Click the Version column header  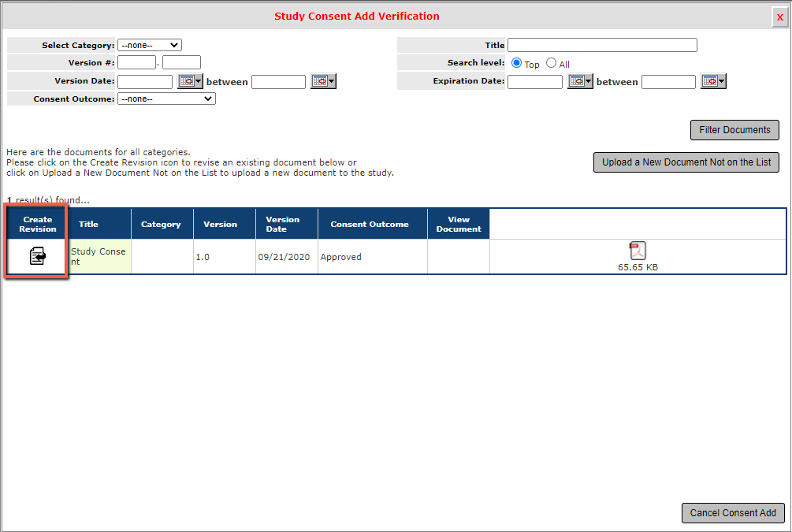click(225, 224)
